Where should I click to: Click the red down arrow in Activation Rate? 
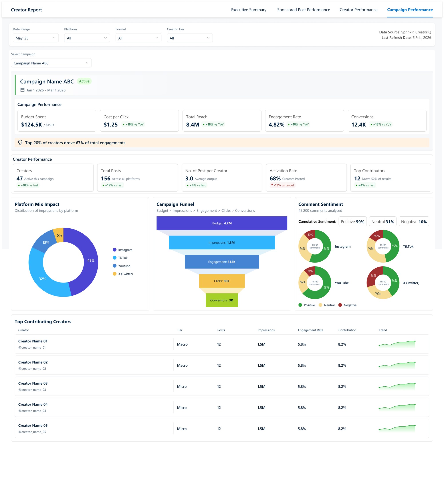pos(272,185)
